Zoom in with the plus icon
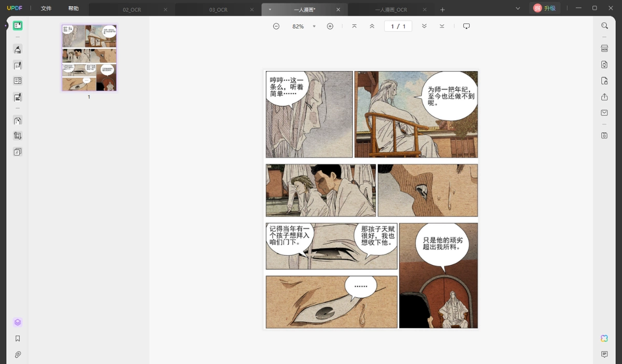The image size is (622, 364). click(330, 26)
